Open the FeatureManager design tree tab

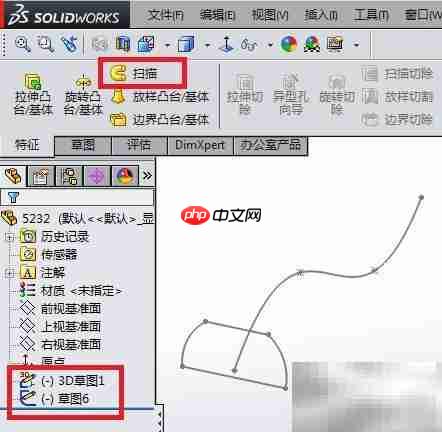(13, 175)
